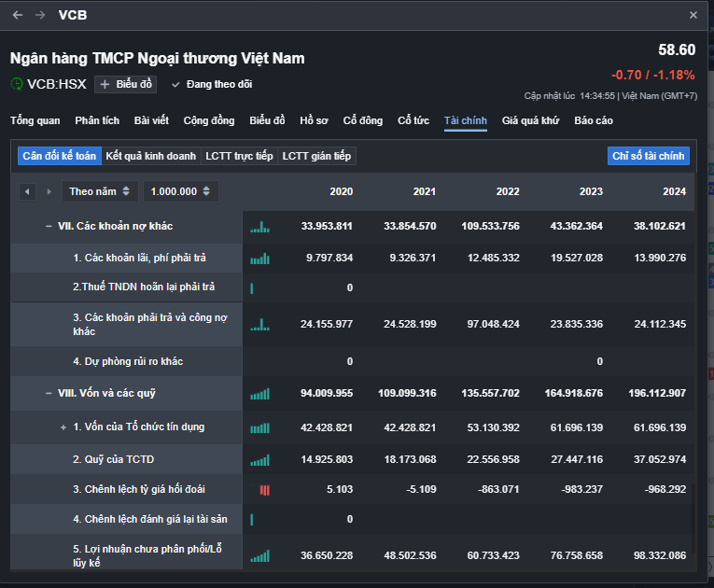Collapse the VII. Các khoản nợ khác group

tap(48, 226)
